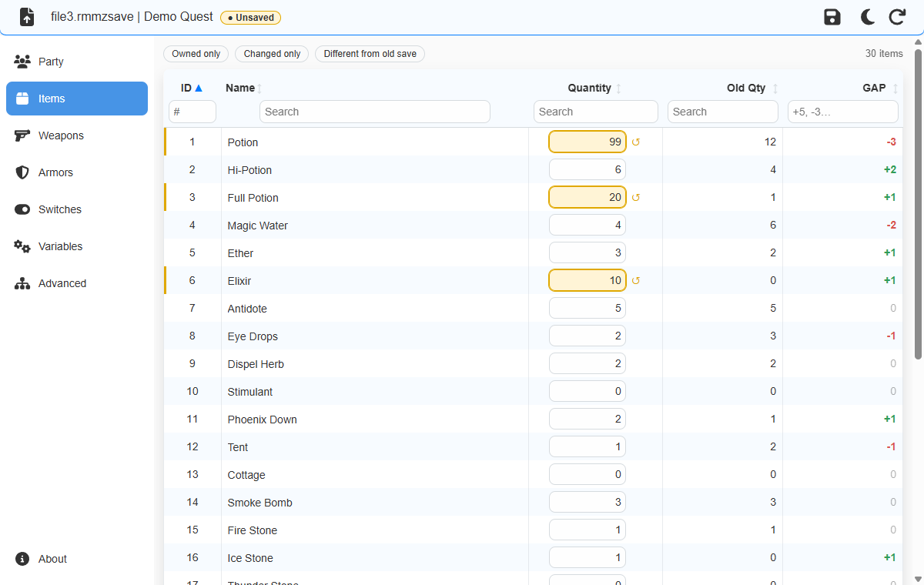Edit the Ether quantity field
The height and width of the screenshot is (585, 924).
point(588,252)
